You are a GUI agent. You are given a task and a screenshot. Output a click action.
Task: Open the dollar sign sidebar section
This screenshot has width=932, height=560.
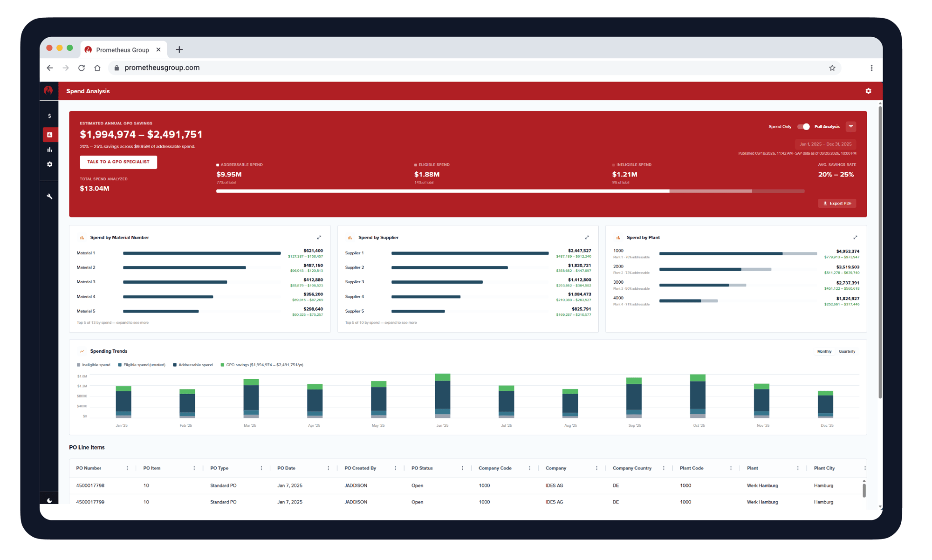tap(49, 116)
